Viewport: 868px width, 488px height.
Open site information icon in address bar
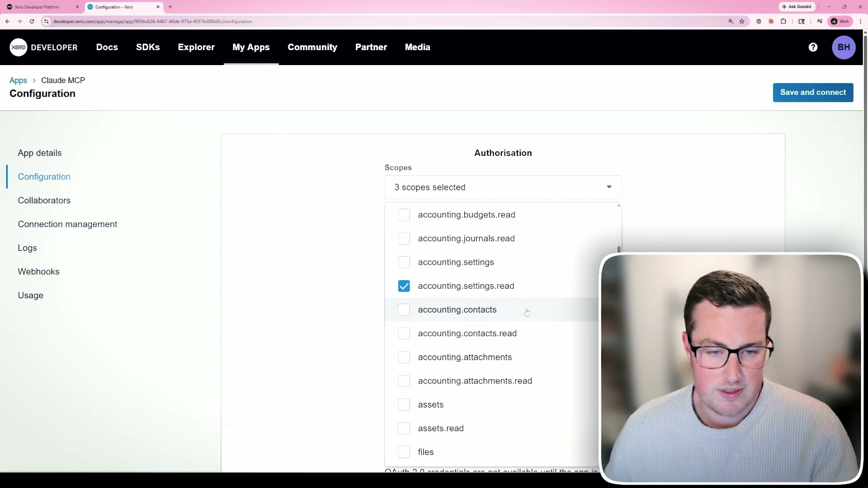tap(46, 21)
